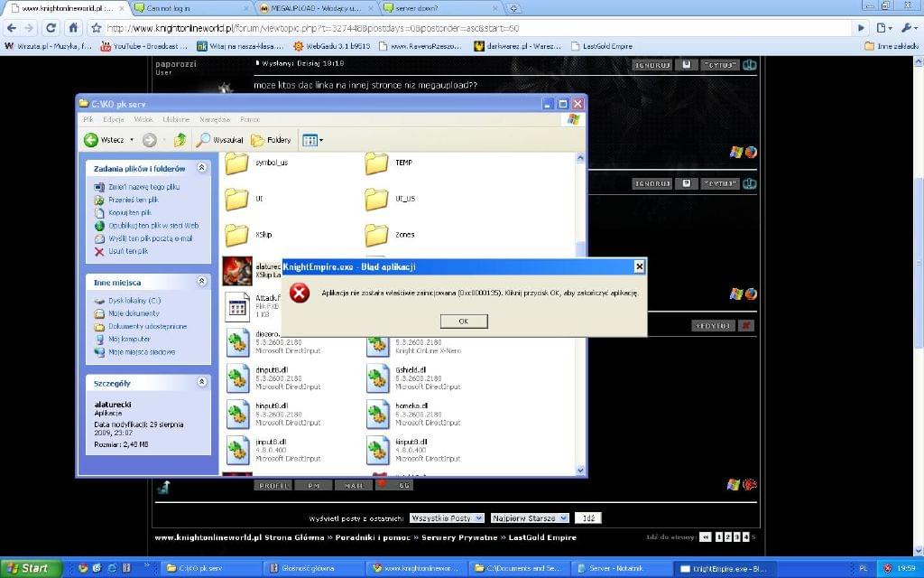The image size is (924, 578).
Task: Open the Widok menu in Explorer
Action: point(143,119)
